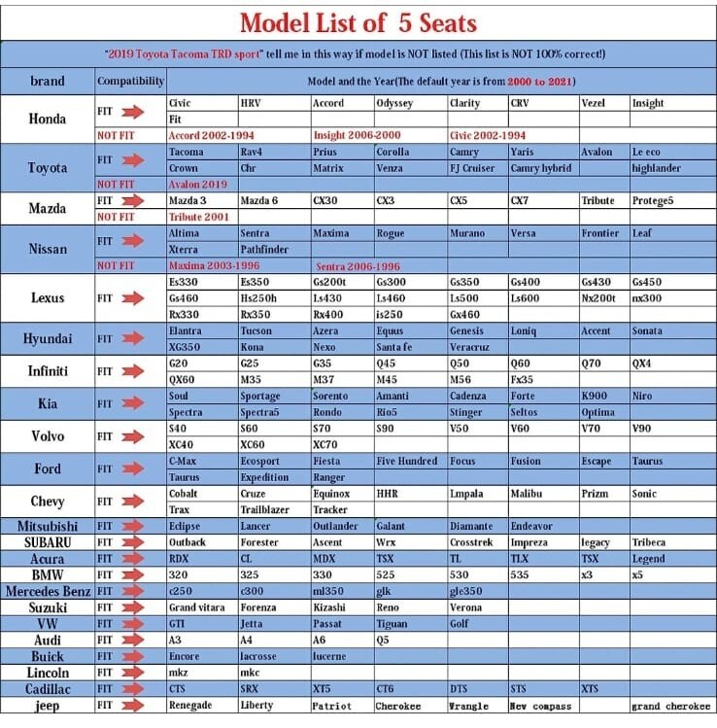This screenshot has width=717, height=728.
Task: Select the Hyundai brand cell
Action: coord(48,339)
